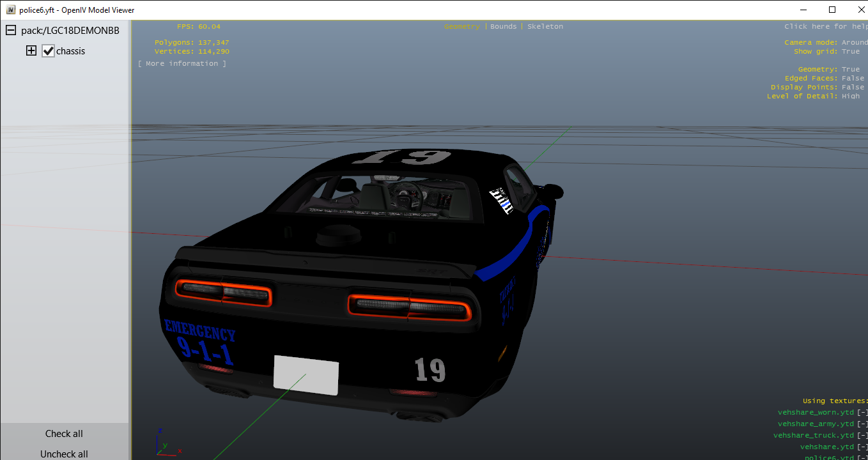Turn on Display Points

pos(853,88)
